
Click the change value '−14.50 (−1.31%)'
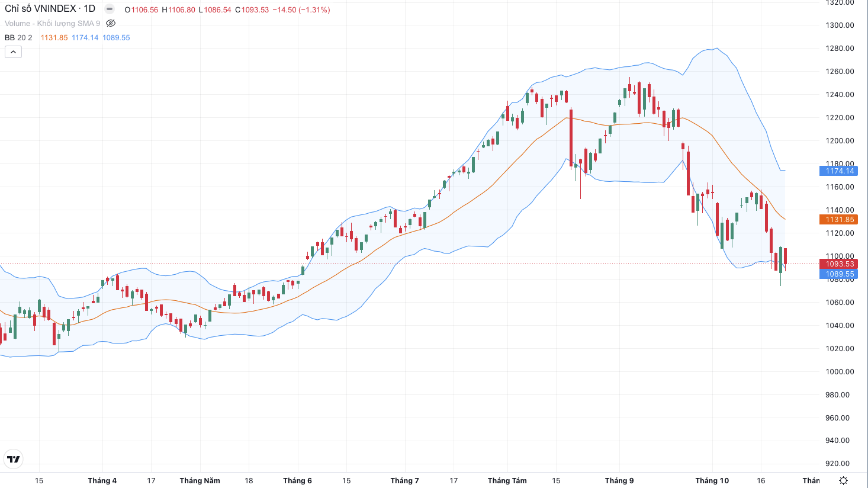(301, 10)
